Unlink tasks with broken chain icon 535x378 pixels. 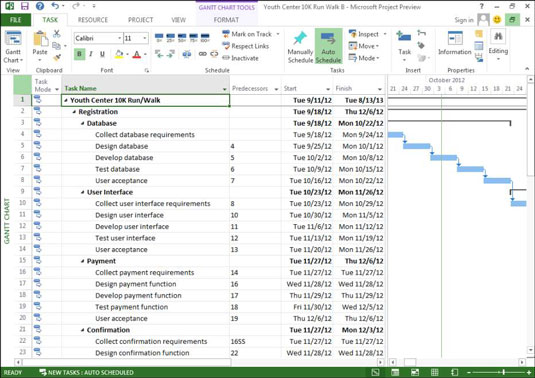[x=214, y=54]
